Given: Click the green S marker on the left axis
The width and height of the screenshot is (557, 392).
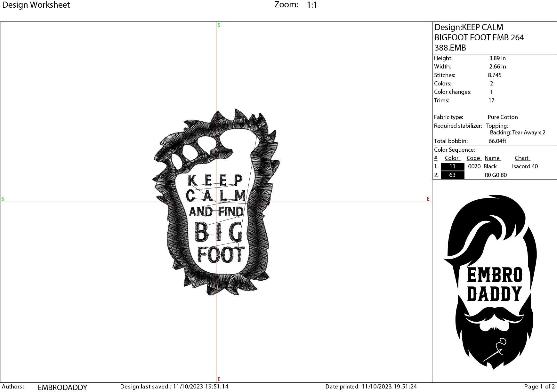Looking at the screenshot, I should [3, 199].
